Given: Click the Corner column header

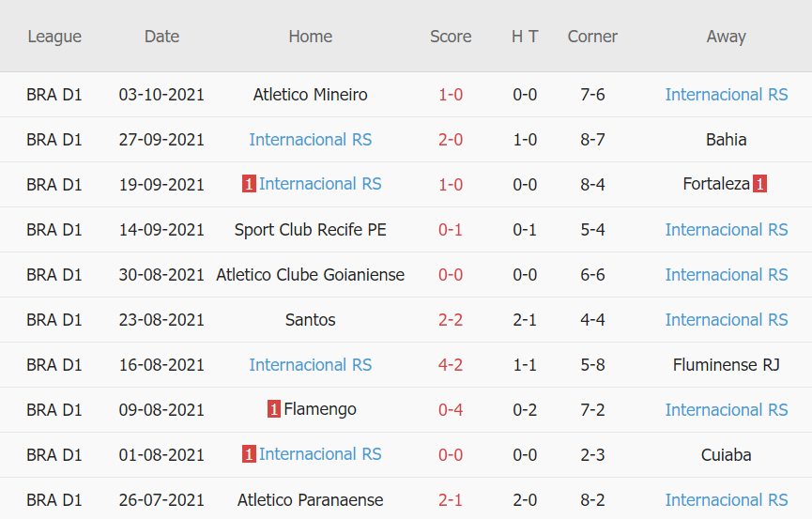Looking at the screenshot, I should [x=592, y=37].
